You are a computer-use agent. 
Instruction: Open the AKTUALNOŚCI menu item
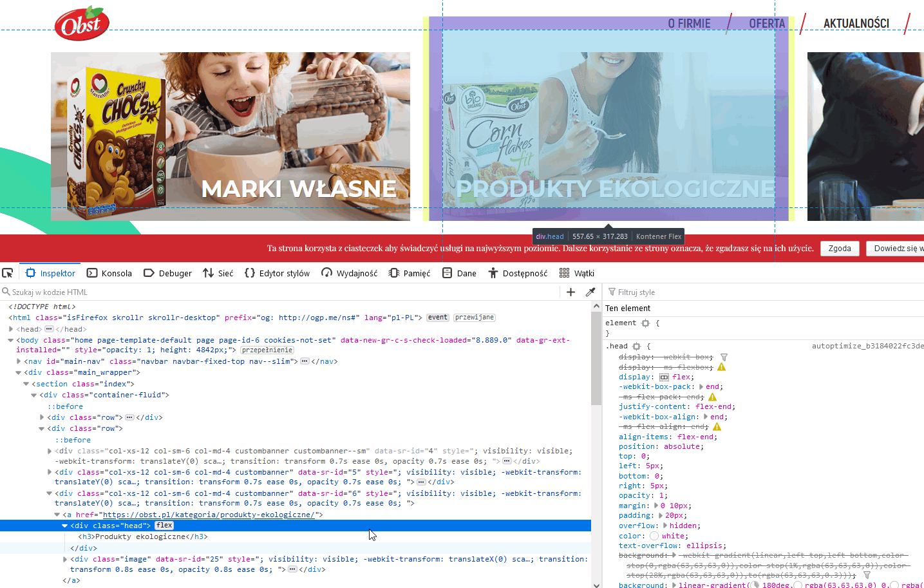[856, 24]
